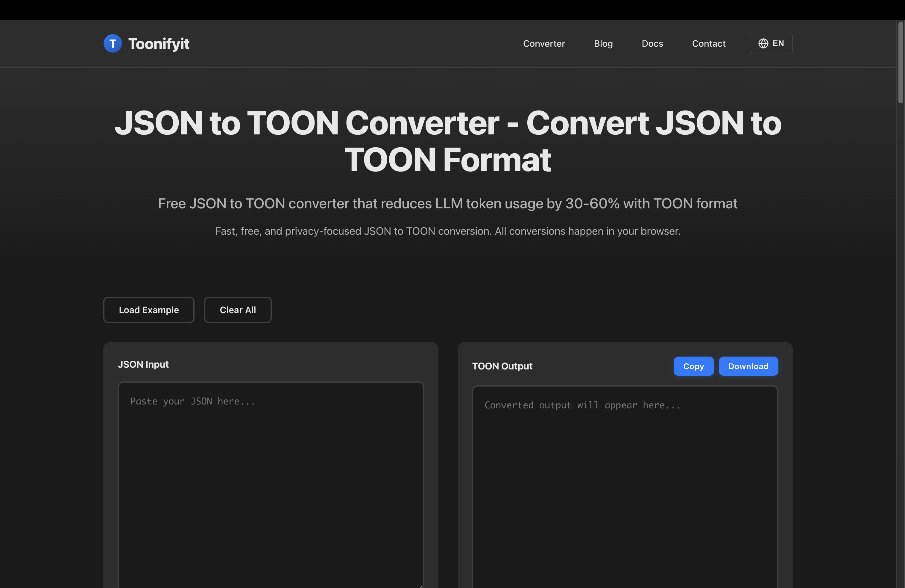Click the "TOON Output" panel header

pyautogui.click(x=502, y=366)
